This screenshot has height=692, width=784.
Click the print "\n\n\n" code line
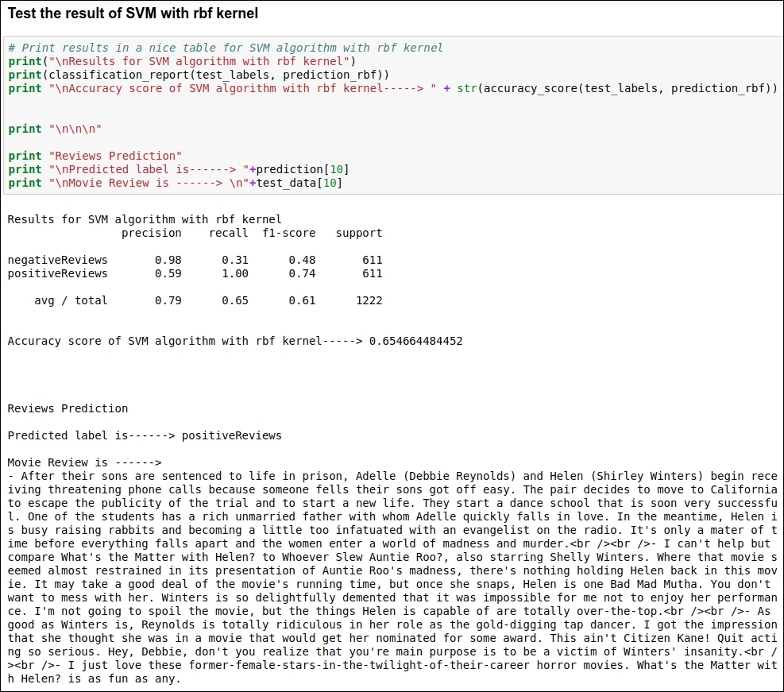[x=55, y=129]
